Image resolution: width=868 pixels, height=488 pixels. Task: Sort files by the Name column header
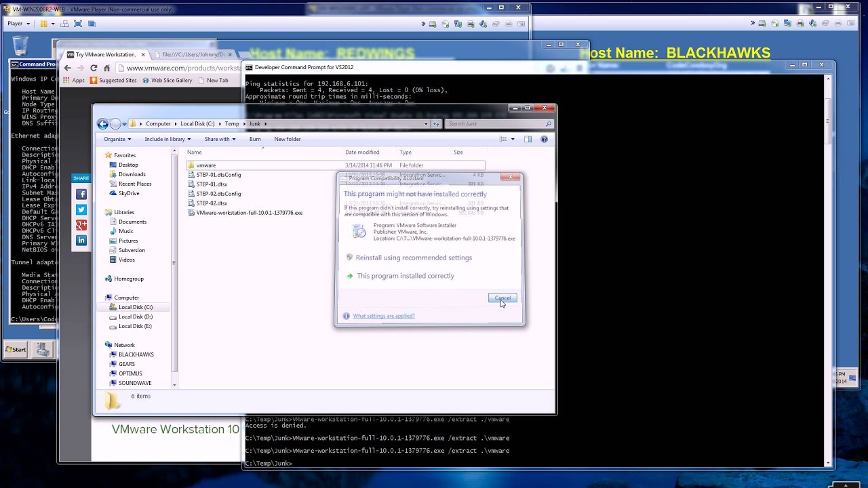click(194, 152)
